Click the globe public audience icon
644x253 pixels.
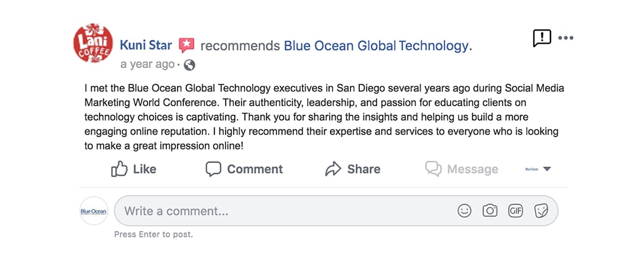click(189, 65)
